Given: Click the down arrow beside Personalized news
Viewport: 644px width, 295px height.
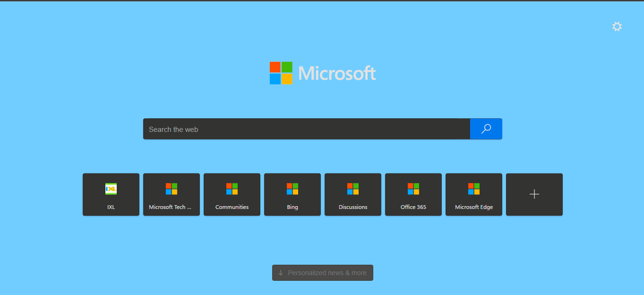Looking at the screenshot, I should click(x=281, y=273).
